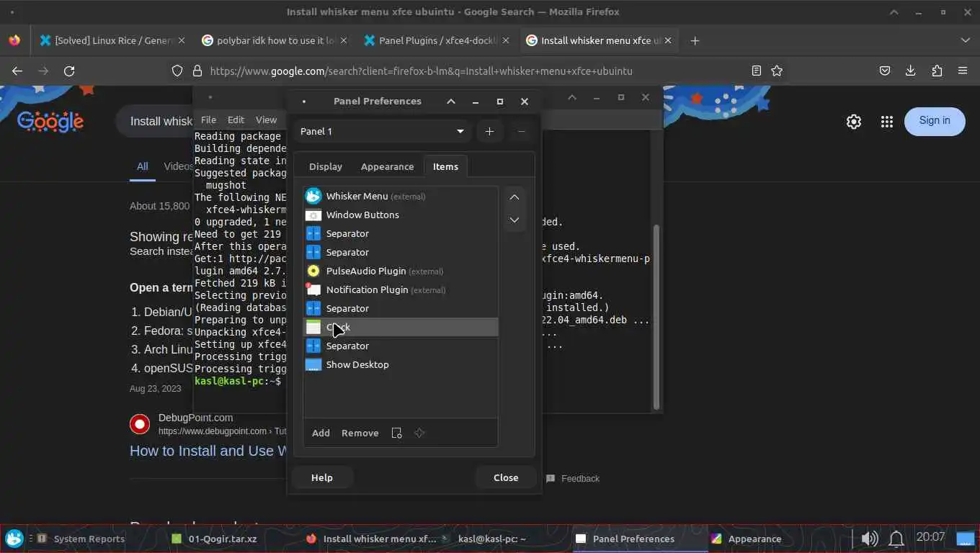Open terminal File menu

tap(208, 120)
